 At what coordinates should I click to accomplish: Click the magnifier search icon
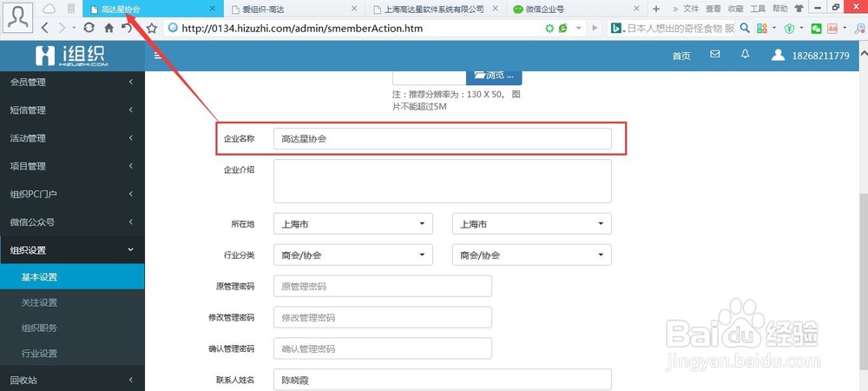pos(745,28)
